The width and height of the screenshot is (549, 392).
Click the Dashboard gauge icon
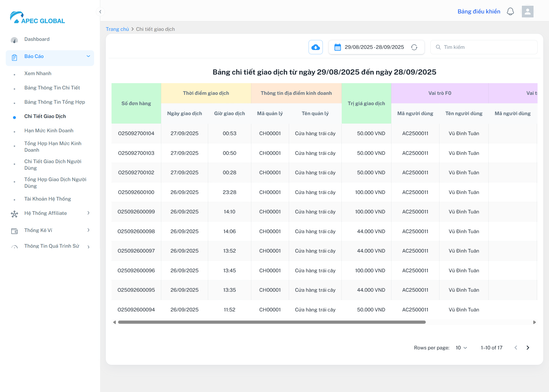14,40
